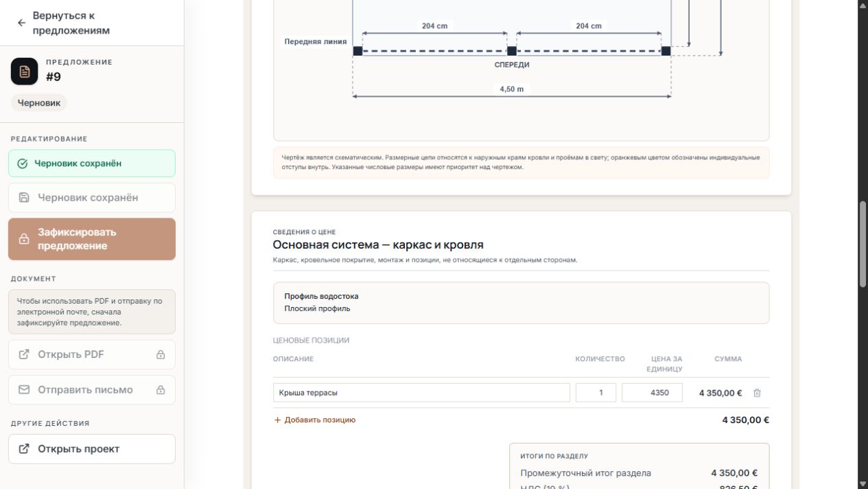868x489 pixels.
Task: Click the Плоский профиль text
Action: [x=318, y=308]
